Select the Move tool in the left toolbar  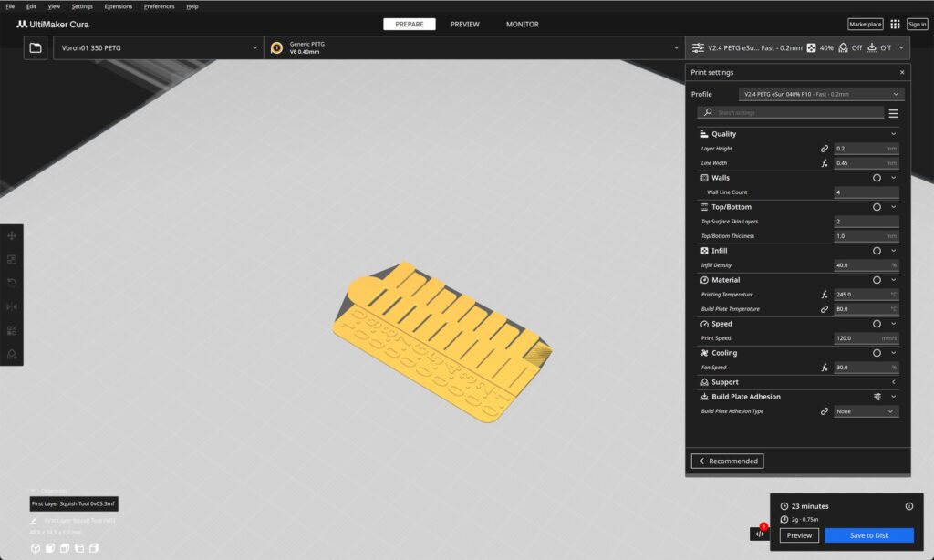pyautogui.click(x=12, y=234)
